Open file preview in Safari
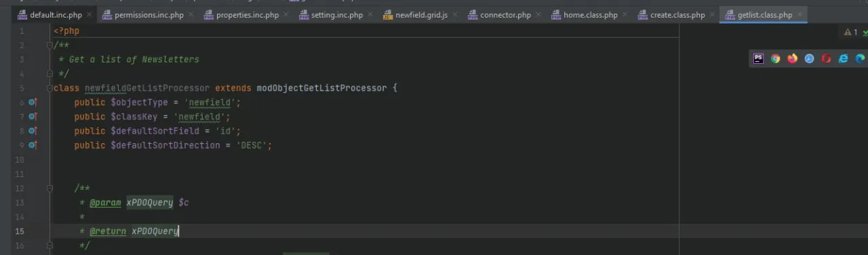The height and width of the screenshot is (255, 868). click(x=809, y=59)
